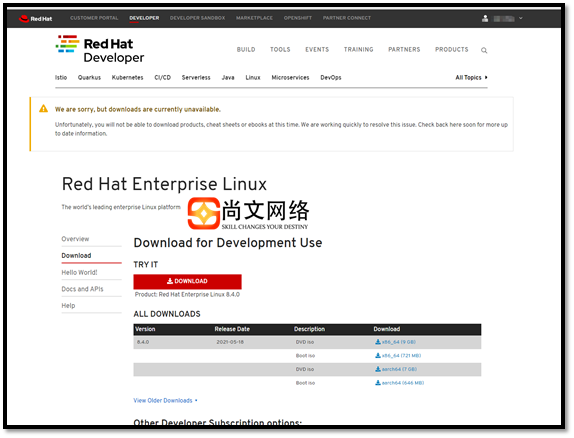574x438 pixels.
Task: Open the Build navigation menu
Action: click(246, 49)
